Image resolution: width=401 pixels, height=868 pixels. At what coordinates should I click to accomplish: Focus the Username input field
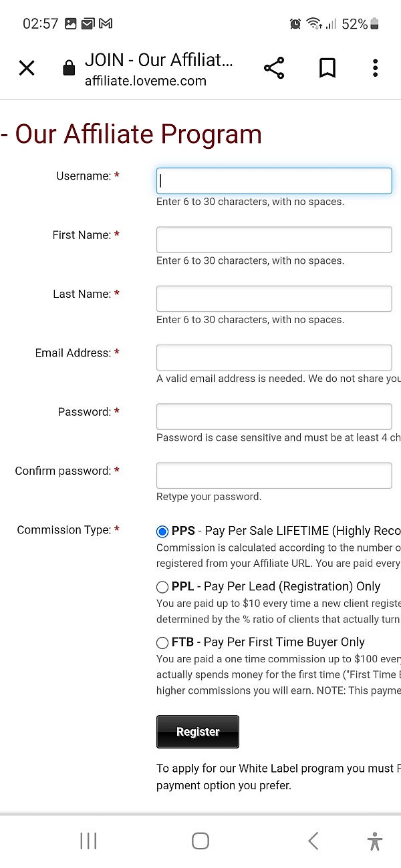[x=274, y=181]
